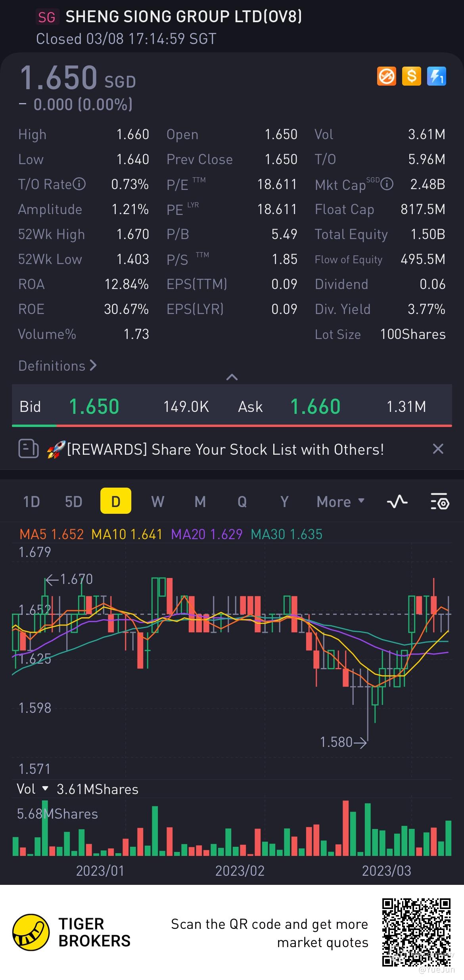Tap the Lot Size 100Shares value
464x980 pixels.
(413, 334)
